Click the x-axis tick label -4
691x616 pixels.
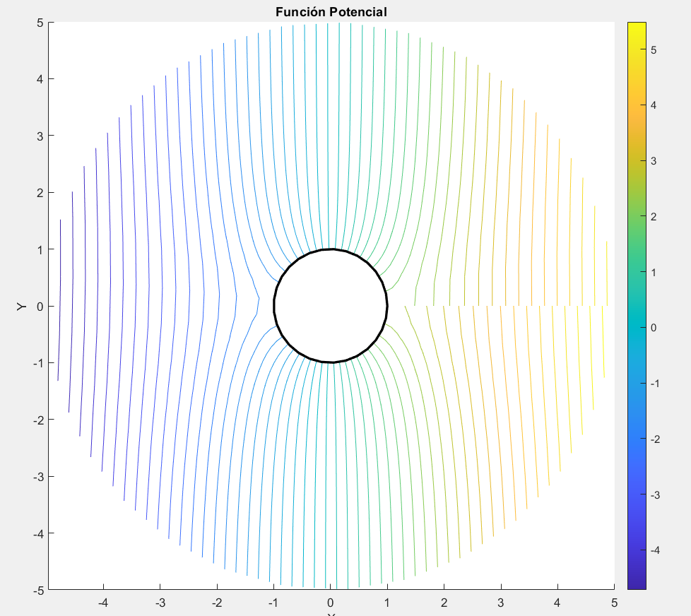click(103, 603)
